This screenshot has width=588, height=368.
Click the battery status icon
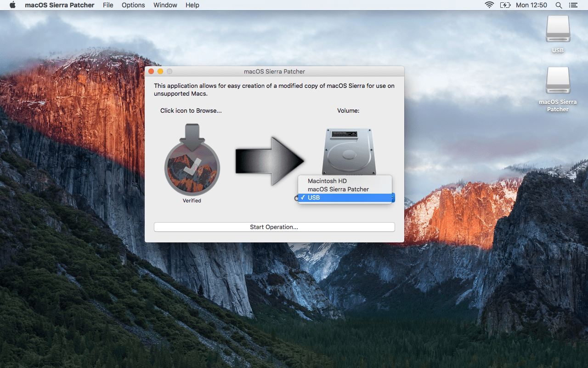pos(505,5)
